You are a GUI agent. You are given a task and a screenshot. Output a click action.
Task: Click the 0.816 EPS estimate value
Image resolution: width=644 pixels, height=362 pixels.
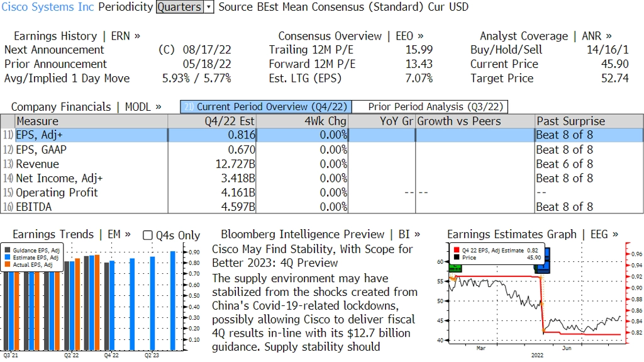point(241,135)
